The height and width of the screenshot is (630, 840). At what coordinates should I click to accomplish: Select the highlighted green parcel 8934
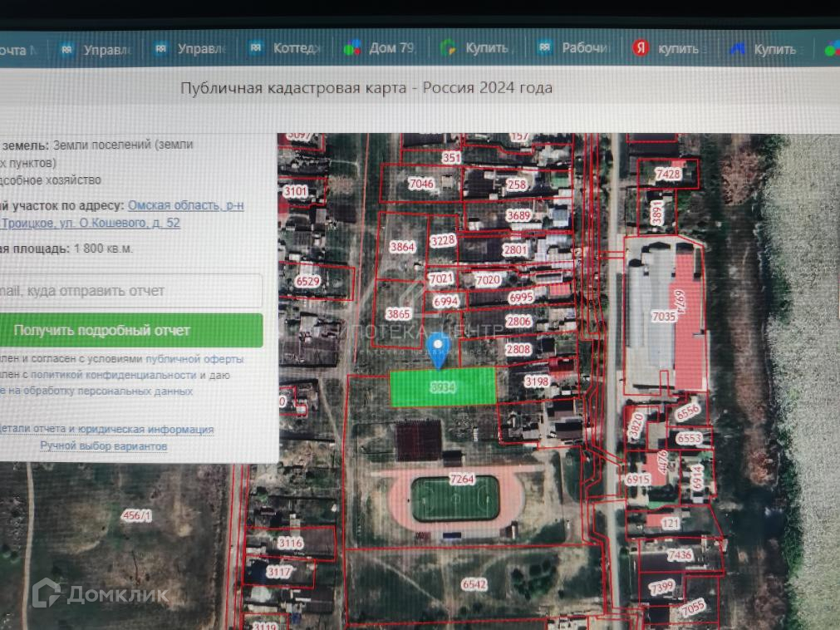tap(443, 386)
